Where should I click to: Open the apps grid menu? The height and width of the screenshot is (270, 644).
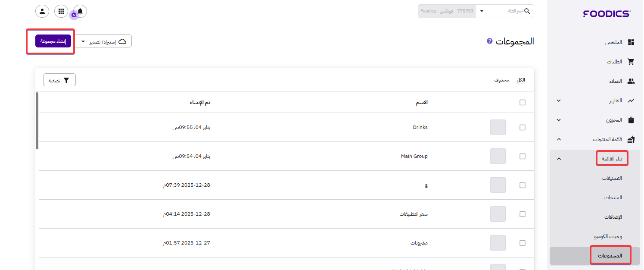[x=61, y=11]
